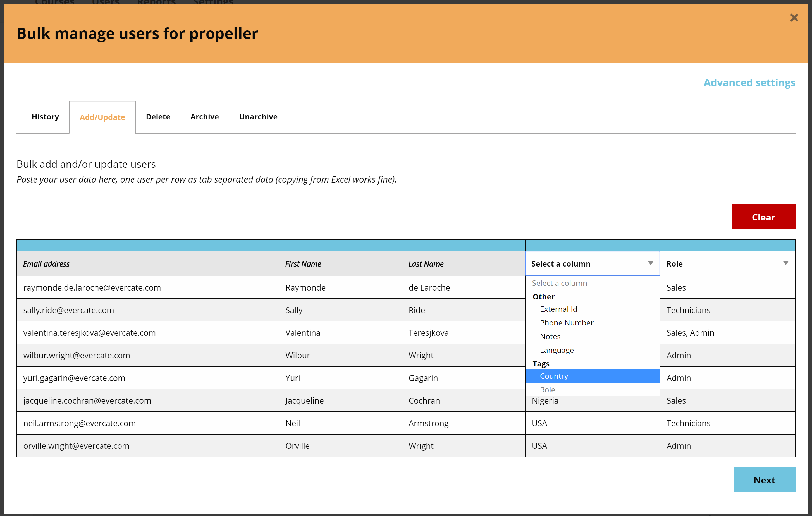Select Notes in the column dropdown list

tap(550, 336)
